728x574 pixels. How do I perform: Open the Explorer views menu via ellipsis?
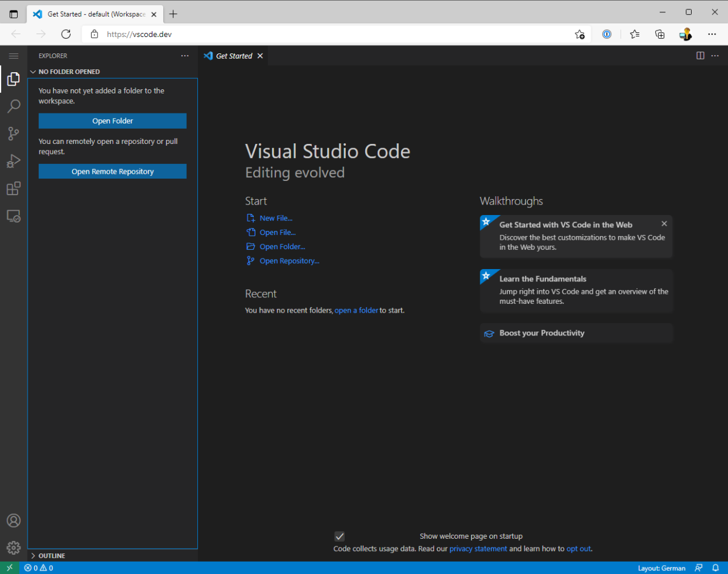(185, 56)
